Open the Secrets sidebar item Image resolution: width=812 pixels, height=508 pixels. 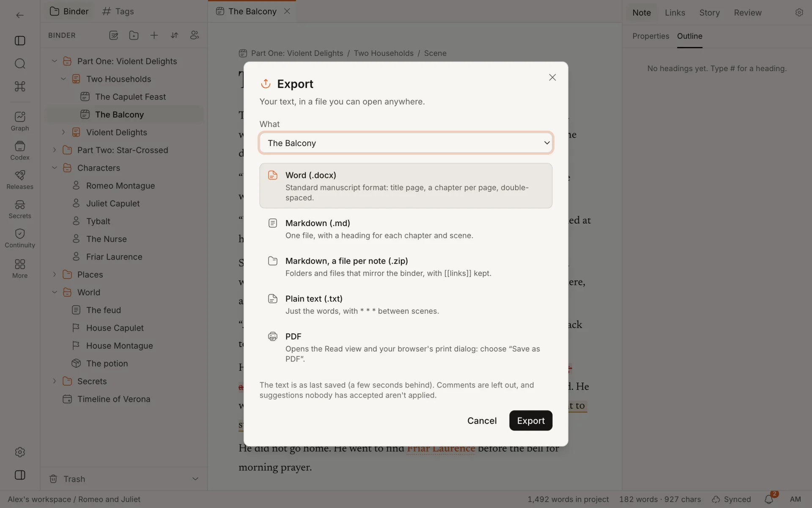pyautogui.click(x=20, y=209)
